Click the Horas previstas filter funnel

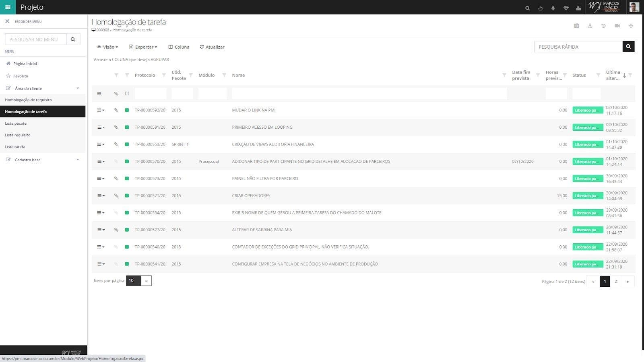(x=565, y=75)
